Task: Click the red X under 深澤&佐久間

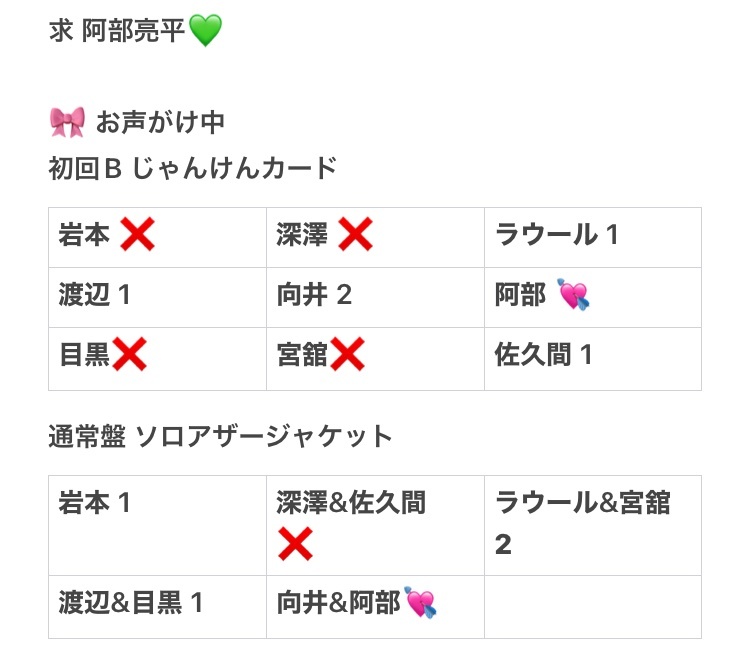Action: 295,544
